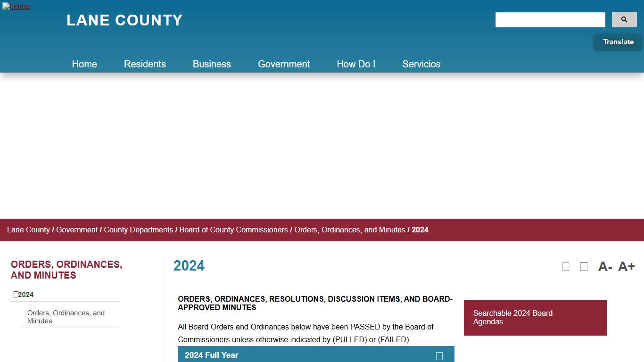This screenshot has height=362, width=644.
Task: Open the How Do I menu
Action: pos(356,64)
